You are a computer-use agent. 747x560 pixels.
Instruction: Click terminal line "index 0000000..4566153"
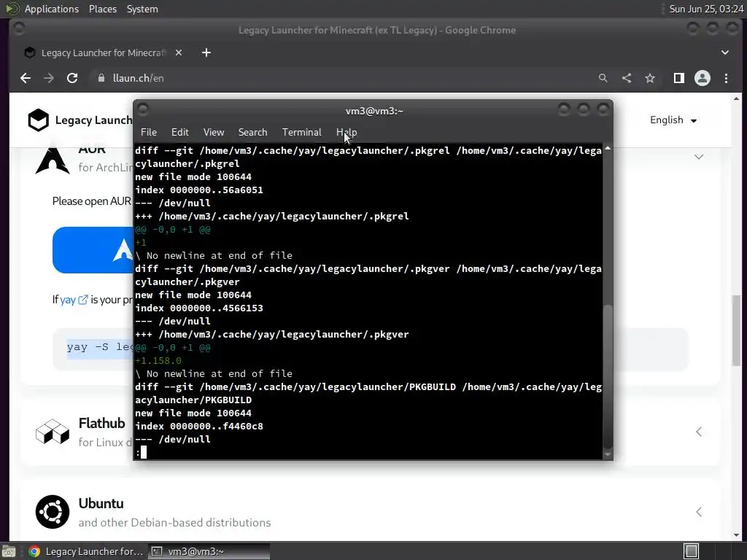(x=199, y=308)
